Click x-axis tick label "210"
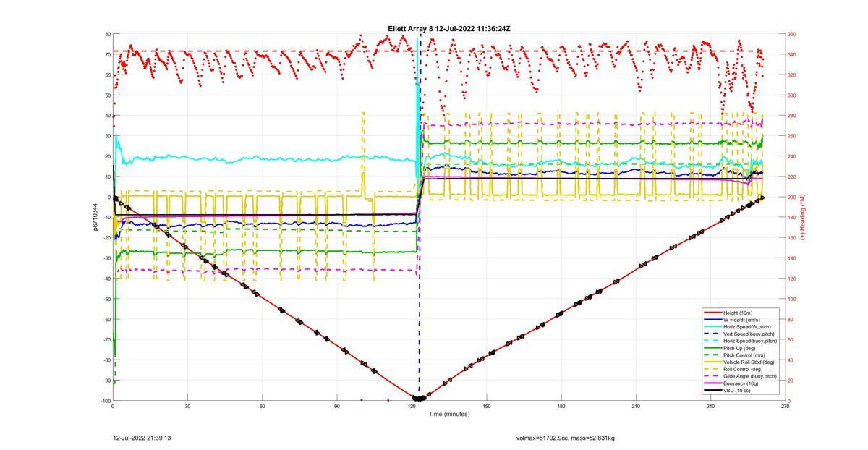 [x=636, y=407]
